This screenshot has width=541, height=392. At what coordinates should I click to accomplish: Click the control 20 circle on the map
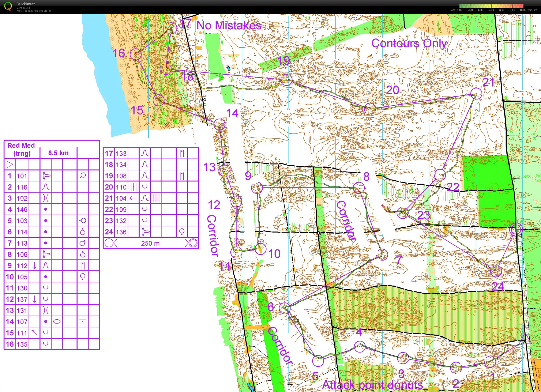(x=370, y=109)
